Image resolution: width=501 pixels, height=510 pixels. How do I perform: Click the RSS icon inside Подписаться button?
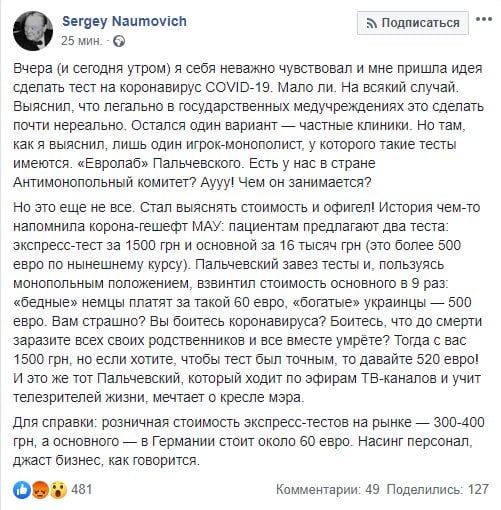click(371, 23)
